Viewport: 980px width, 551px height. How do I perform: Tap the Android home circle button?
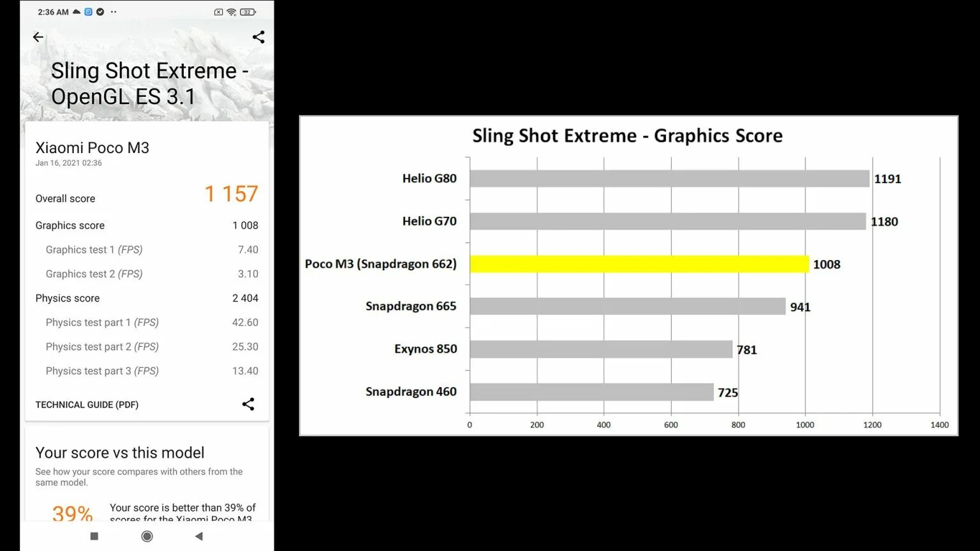(x=147, y=536)
